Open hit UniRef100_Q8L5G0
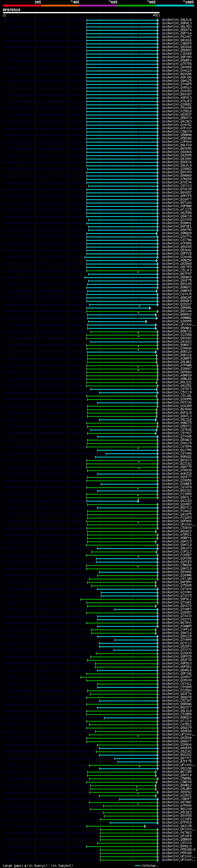197x868 pixels. [x=177, y=27]
